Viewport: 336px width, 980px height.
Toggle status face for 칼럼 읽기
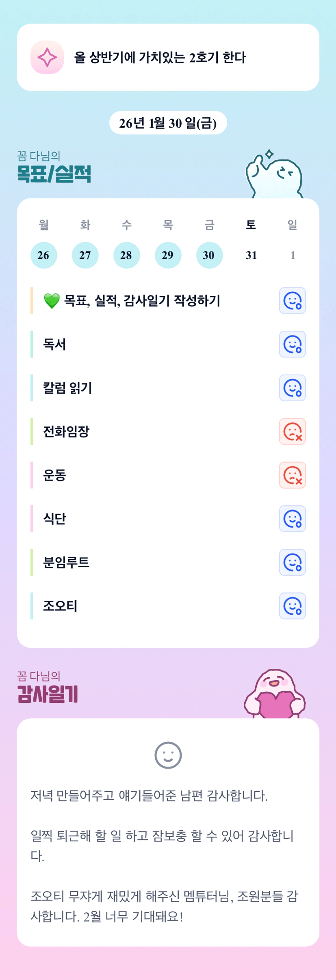pos(292,388)
